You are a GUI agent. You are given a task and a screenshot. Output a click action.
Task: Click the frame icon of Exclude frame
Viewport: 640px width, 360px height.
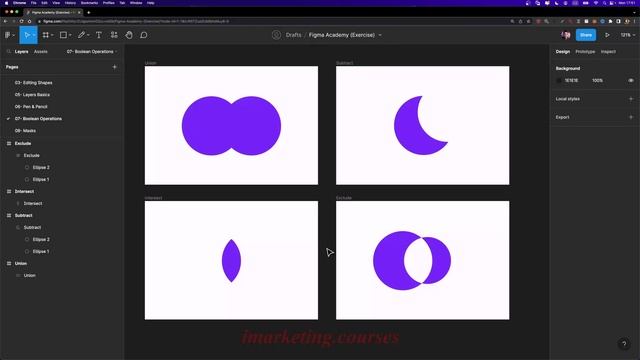[x=9, y=144]
